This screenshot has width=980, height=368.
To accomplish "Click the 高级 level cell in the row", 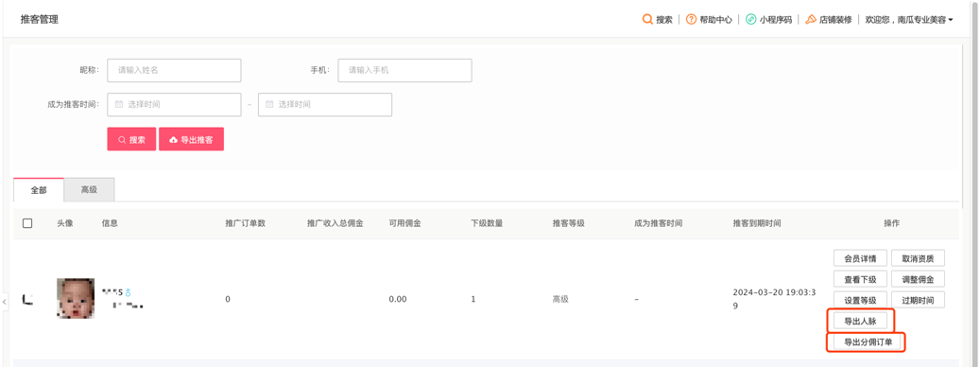I will (560, 299).
